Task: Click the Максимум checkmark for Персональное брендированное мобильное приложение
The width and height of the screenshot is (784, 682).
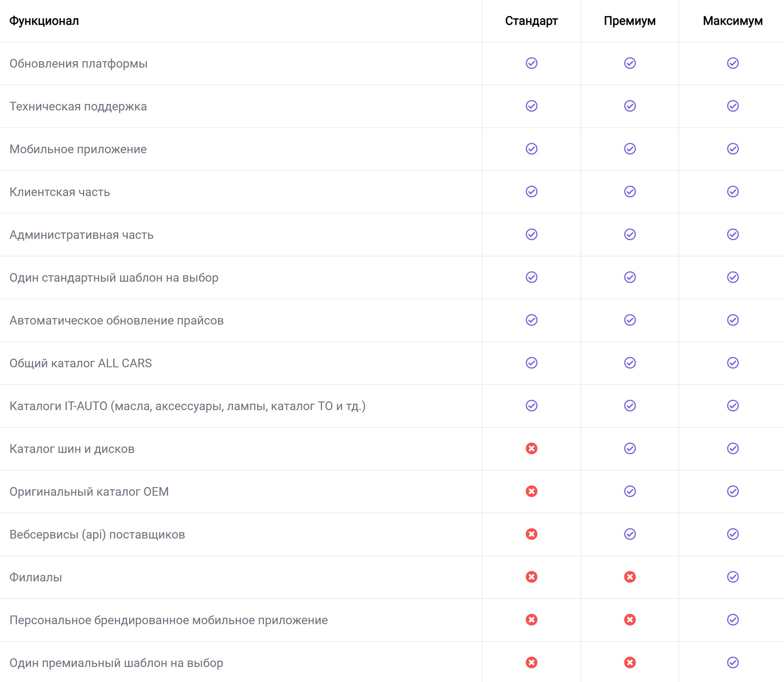Action: click(x=733, y=620)
